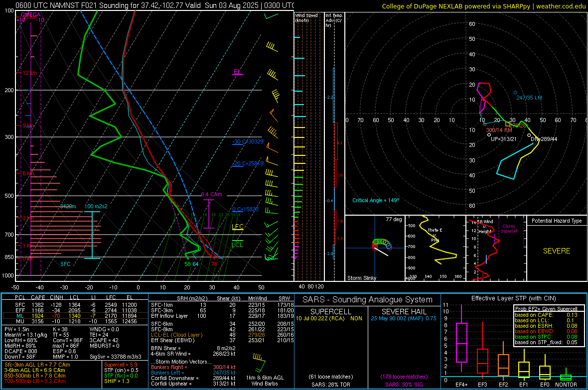The image size is (588, 390).
Task: Click the 'SARS - Sounding Analogue System' heading
Action: pos(368,300)
